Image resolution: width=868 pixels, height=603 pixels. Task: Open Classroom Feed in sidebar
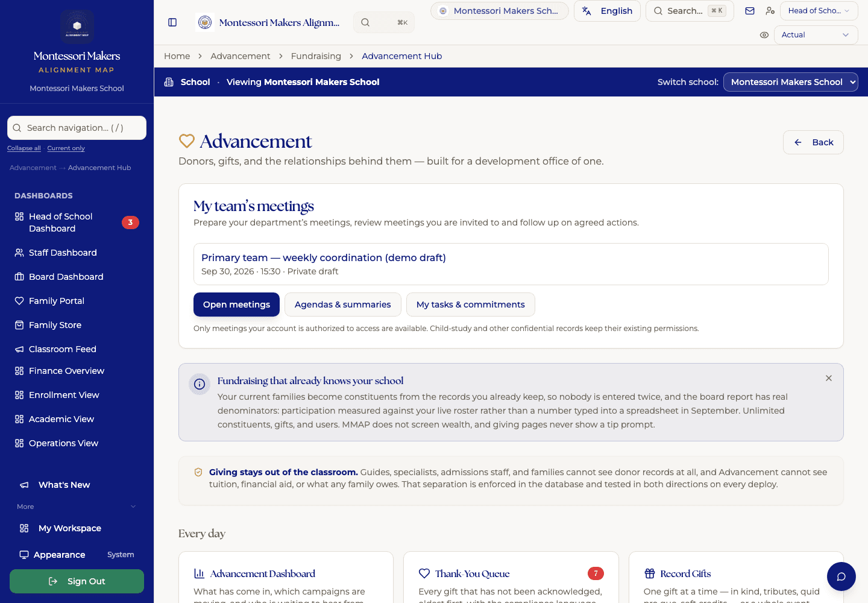tap(77, 349)
